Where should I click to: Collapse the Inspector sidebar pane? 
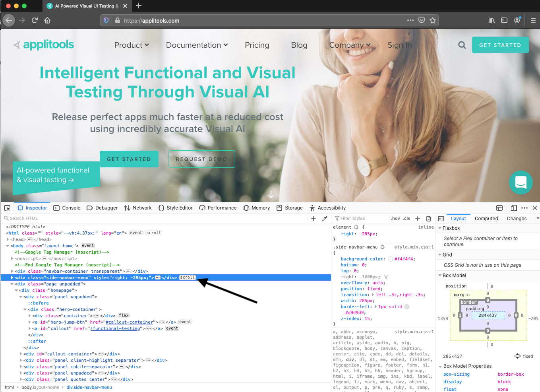tap(441, 219)
